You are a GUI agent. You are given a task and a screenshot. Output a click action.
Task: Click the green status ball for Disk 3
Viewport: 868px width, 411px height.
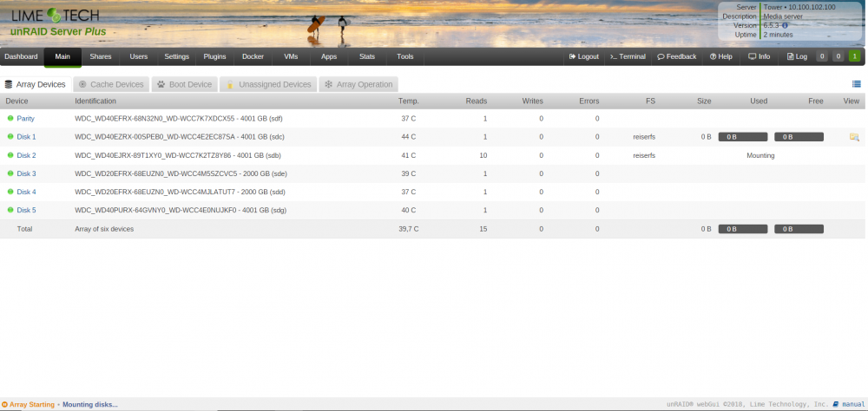(10, 173)
